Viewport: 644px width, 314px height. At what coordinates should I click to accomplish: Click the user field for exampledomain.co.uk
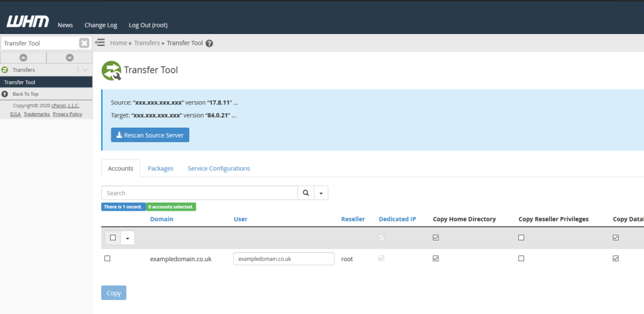[283, 259]
